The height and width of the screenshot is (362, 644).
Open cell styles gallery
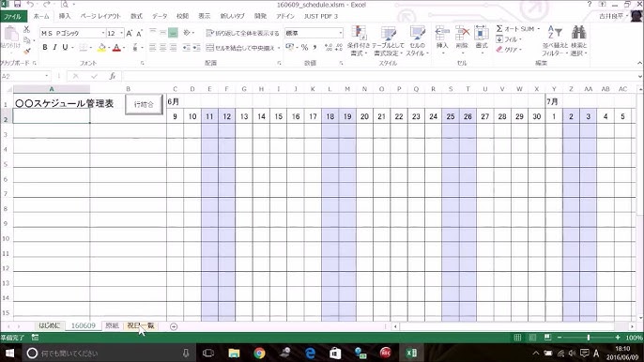click(x=417, y=41)
